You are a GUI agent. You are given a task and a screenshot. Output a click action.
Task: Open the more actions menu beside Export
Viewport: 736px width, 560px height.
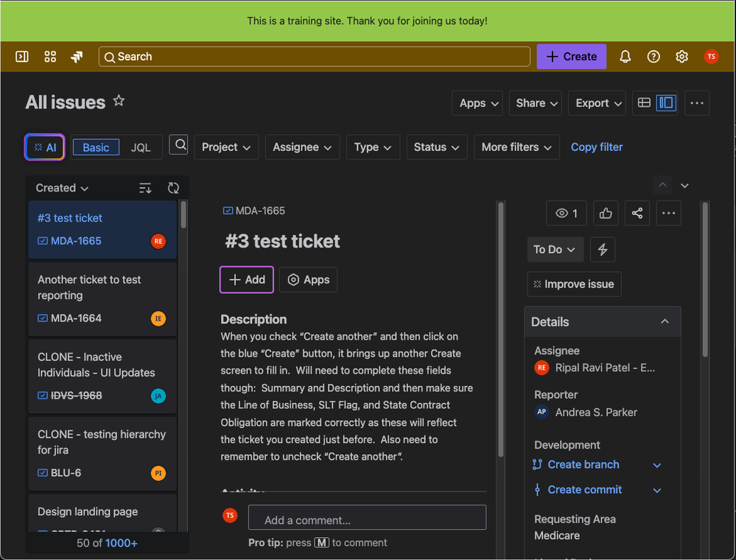click(x=696, y=103)
